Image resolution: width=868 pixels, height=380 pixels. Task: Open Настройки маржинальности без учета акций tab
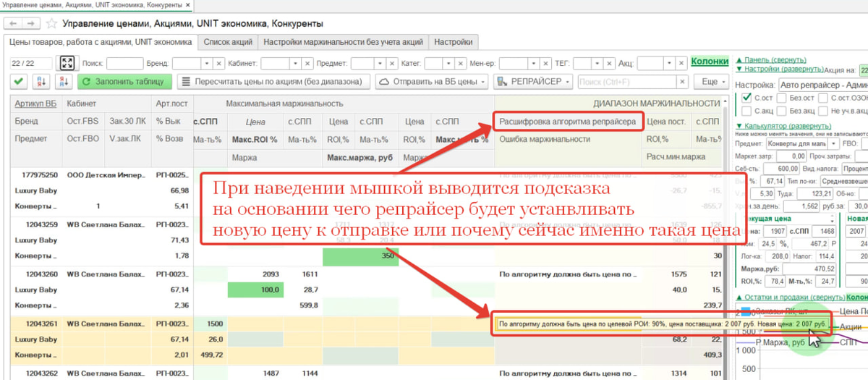pos(343,42)
